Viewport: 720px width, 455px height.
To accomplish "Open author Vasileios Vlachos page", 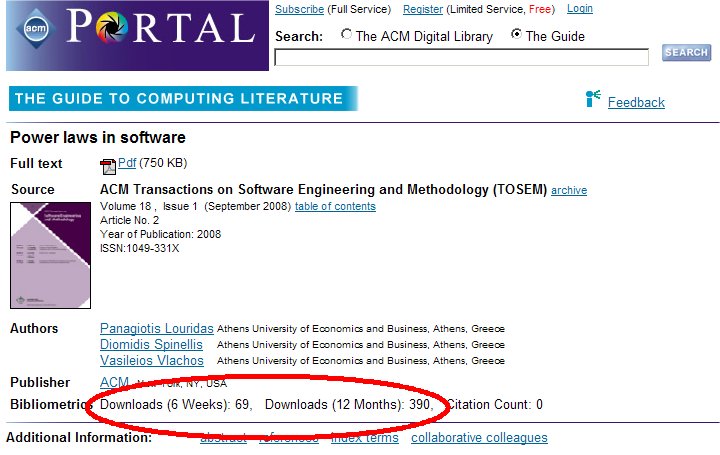I will click(152, 360).
